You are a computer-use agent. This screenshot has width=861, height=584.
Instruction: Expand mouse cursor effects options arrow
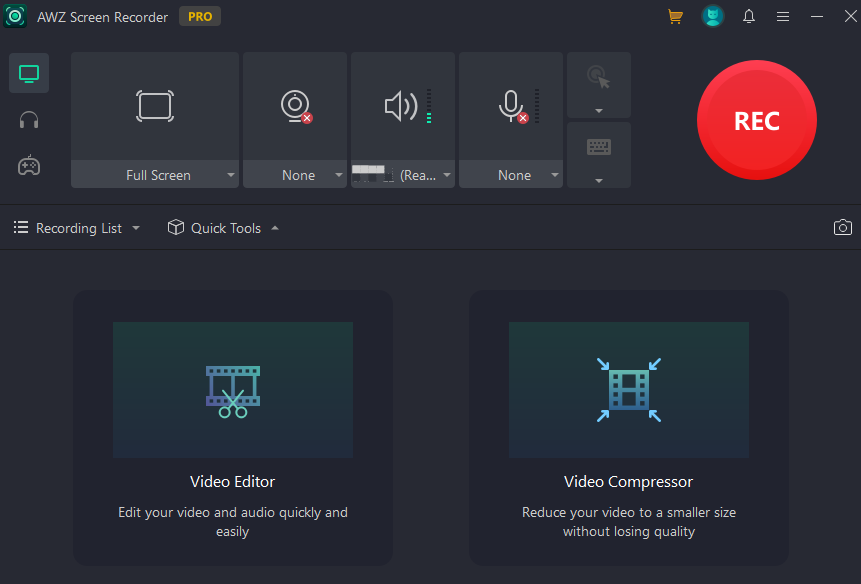tap(599, 111)
